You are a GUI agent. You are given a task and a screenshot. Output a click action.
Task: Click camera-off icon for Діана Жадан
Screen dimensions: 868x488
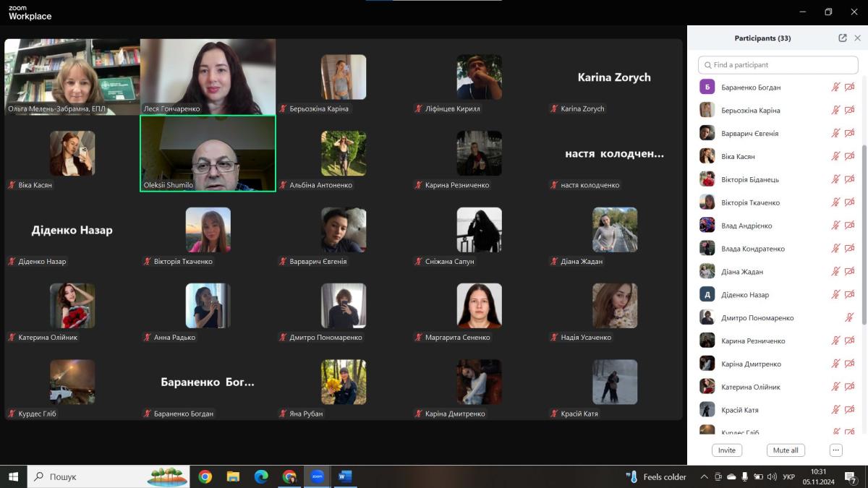click(850, 272)
